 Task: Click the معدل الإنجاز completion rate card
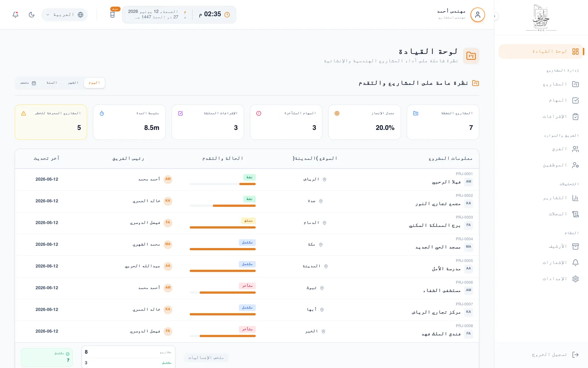[365, 122]
